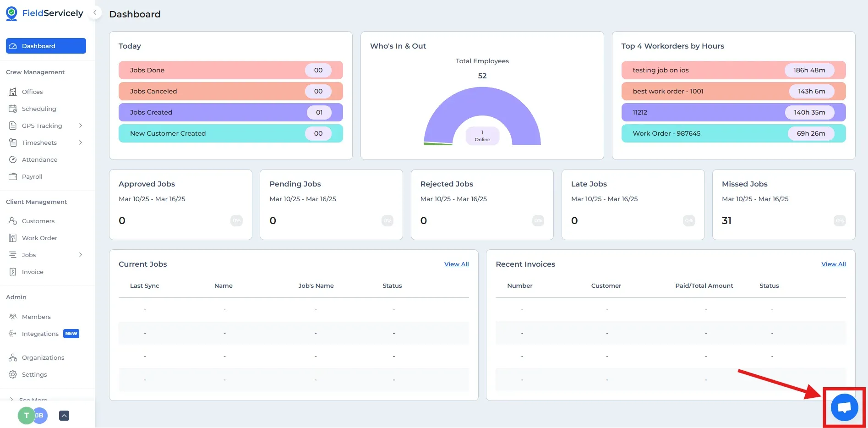View All recent invoices link

pyautogui.click(x=833, y=264)
